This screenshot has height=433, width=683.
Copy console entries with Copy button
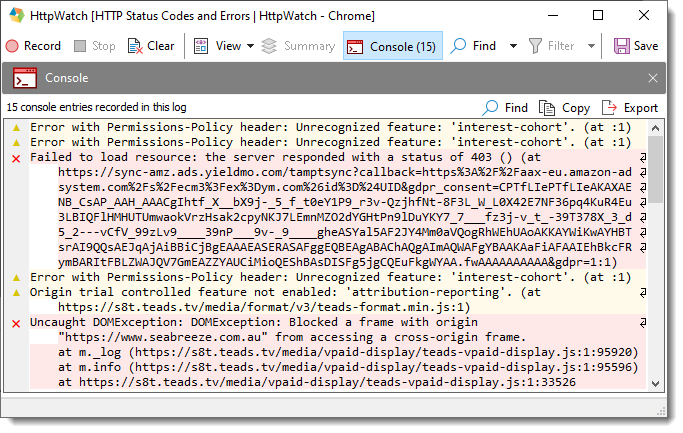coord(565,108)
